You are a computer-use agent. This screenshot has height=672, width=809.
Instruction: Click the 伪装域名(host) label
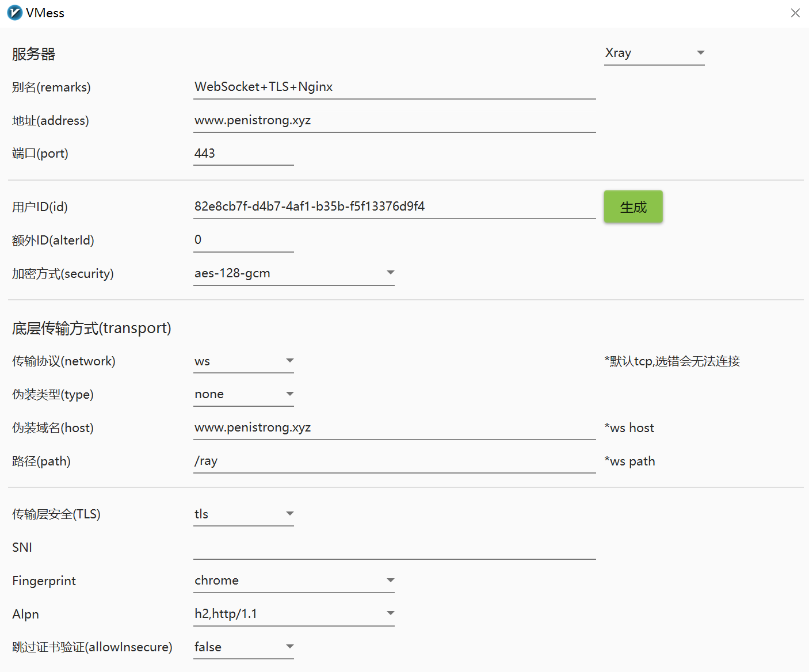pos(53,428)
